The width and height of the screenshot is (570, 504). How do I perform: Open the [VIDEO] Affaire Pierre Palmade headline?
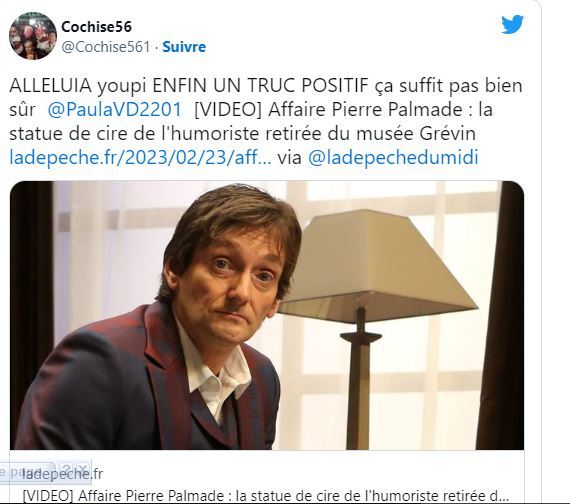[x=265, y=496]
